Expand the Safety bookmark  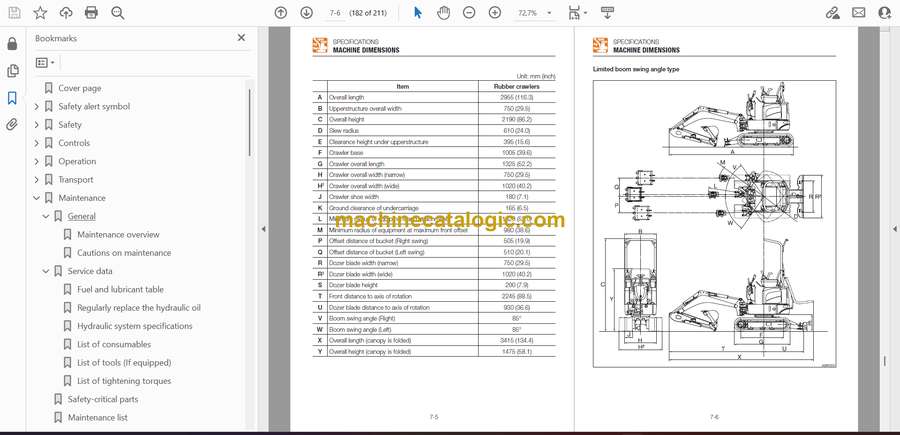coord(37,125)
